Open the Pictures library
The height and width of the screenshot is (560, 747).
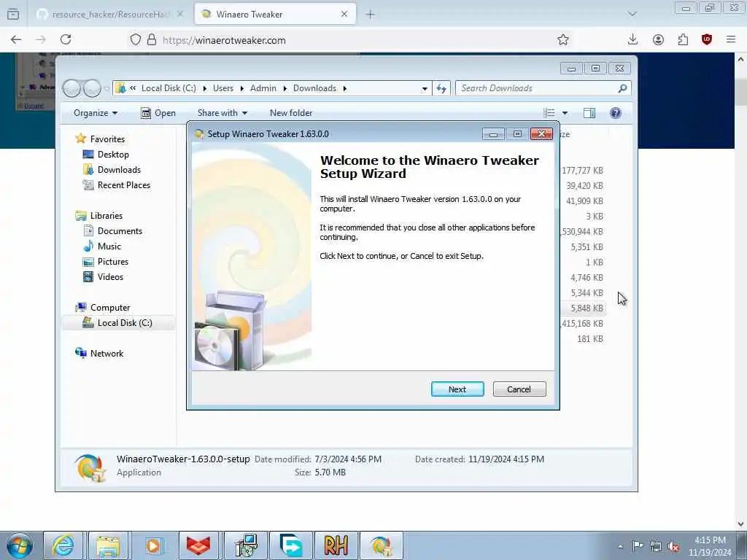click(x=113, y=262)
